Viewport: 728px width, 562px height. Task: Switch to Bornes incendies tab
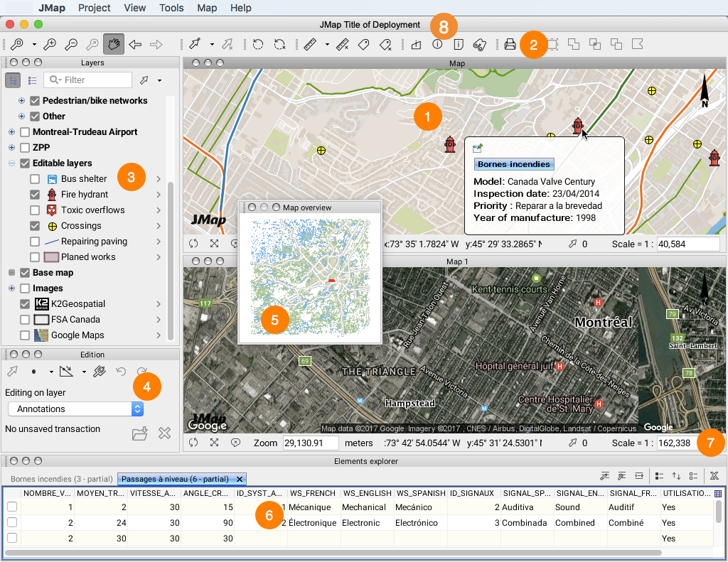click(x=58, y=479)
